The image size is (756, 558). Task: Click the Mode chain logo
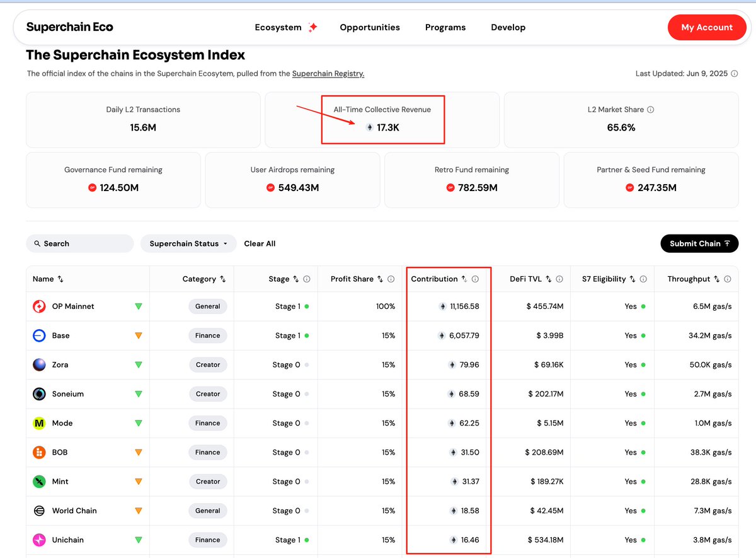tap(39, 423)
